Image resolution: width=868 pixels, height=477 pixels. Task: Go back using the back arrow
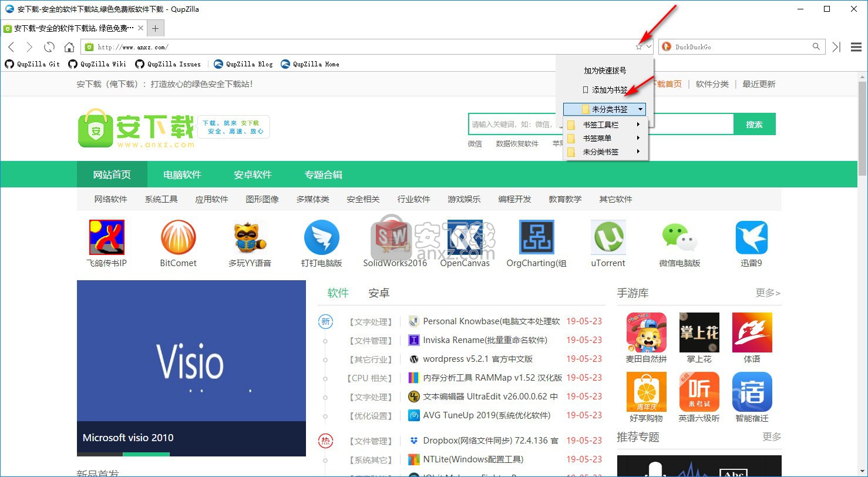point(11,47)
